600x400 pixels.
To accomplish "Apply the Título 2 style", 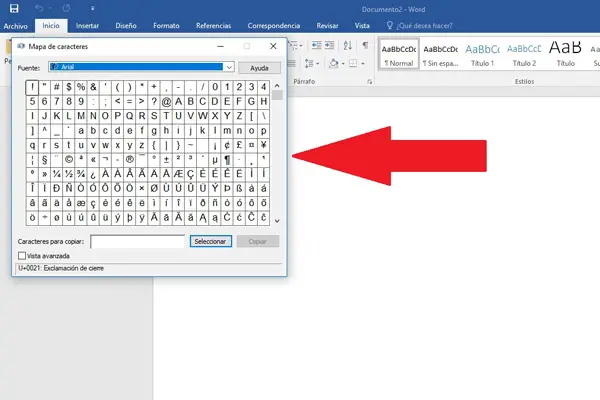I will (524, 54).
